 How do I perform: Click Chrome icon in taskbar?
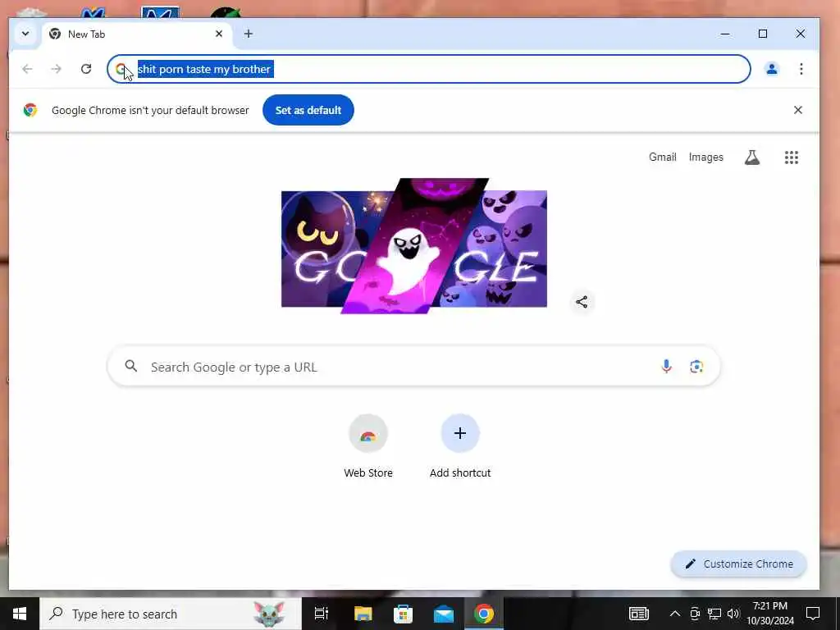click(x=484, y=614)
